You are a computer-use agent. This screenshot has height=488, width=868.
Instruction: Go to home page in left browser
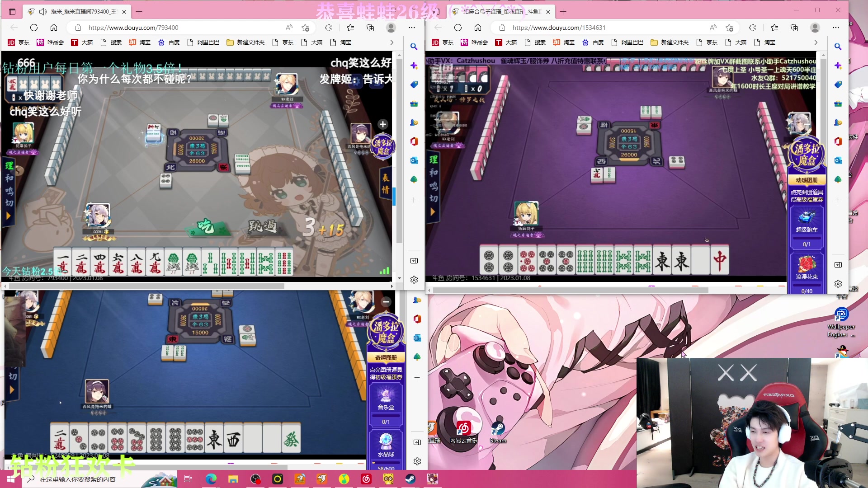click(x=54, y=28)
